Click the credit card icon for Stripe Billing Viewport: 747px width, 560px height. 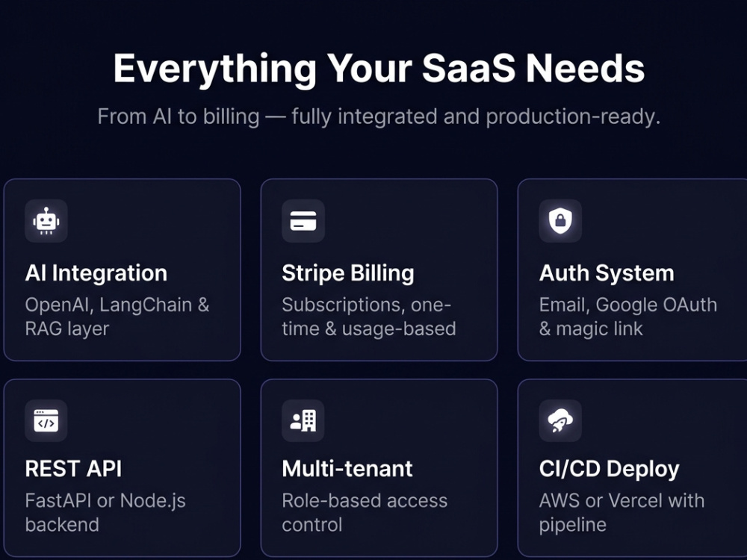tap(303, 221)
